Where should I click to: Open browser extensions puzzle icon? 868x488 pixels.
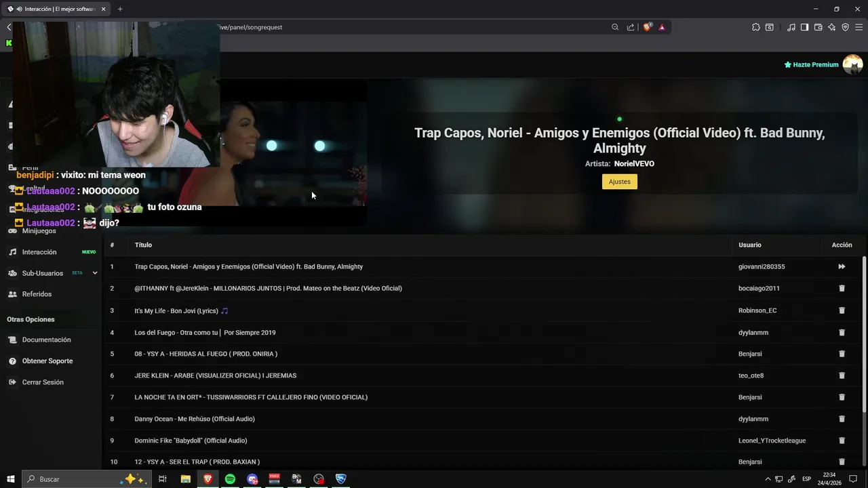point(756,27)
